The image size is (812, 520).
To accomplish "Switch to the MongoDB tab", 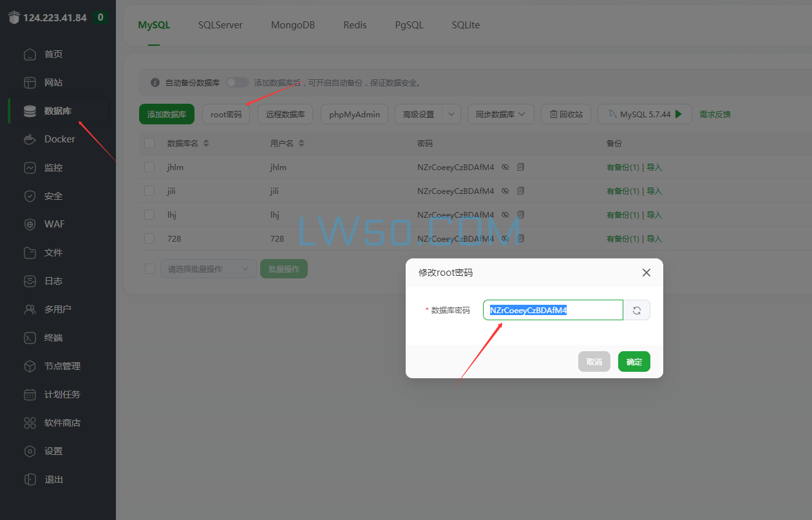I will 292,25.
